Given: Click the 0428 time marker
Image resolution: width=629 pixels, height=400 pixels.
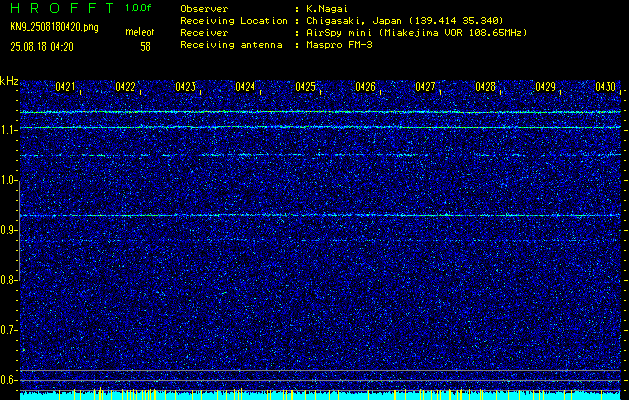Looking at the screenshot, I should [x=485, y=86].
